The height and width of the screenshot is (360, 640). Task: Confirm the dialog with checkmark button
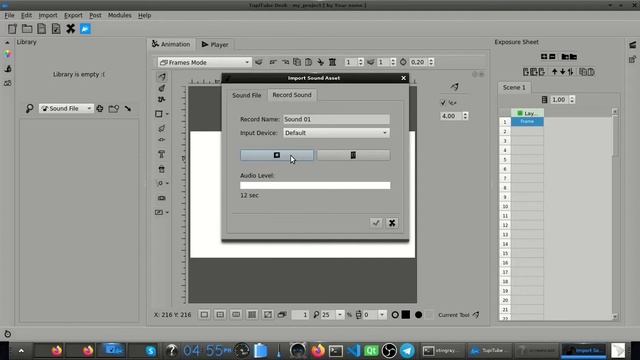pyautogui.click(x=376, y=223)
